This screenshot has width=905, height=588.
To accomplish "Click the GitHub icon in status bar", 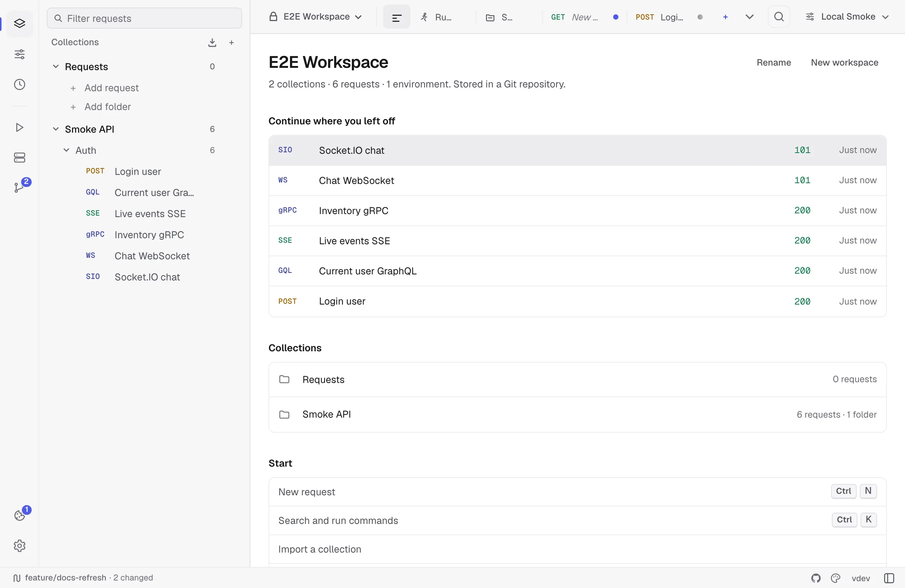I will 816,578.
